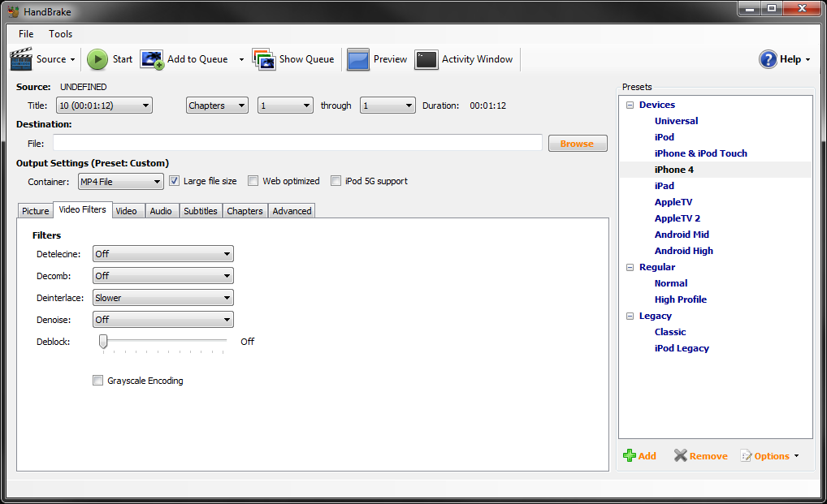Select the AppleTV 2 preset
Screen dimensions: 827x504
(678, 218)
